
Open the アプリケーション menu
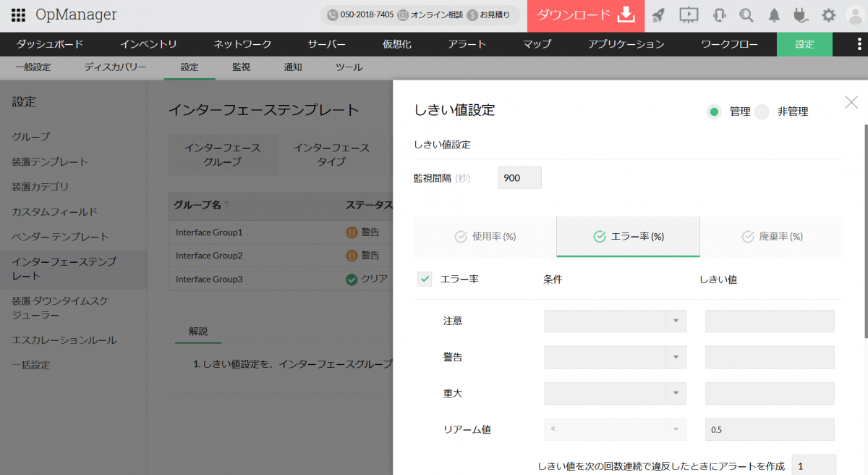point(626,44)
